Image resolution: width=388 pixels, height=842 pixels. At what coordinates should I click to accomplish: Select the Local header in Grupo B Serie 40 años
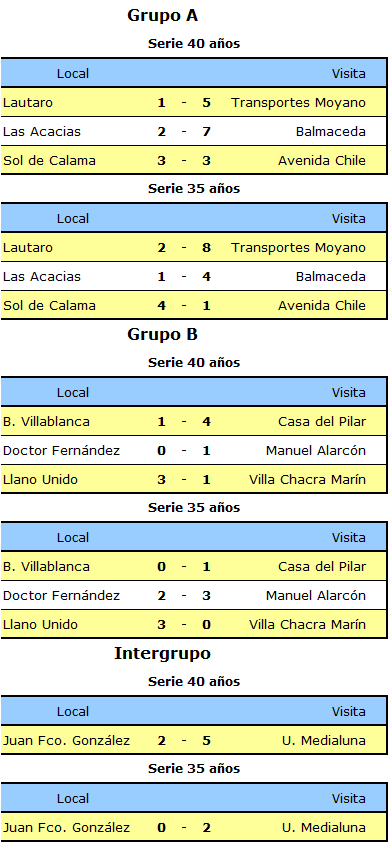point(73,393)
